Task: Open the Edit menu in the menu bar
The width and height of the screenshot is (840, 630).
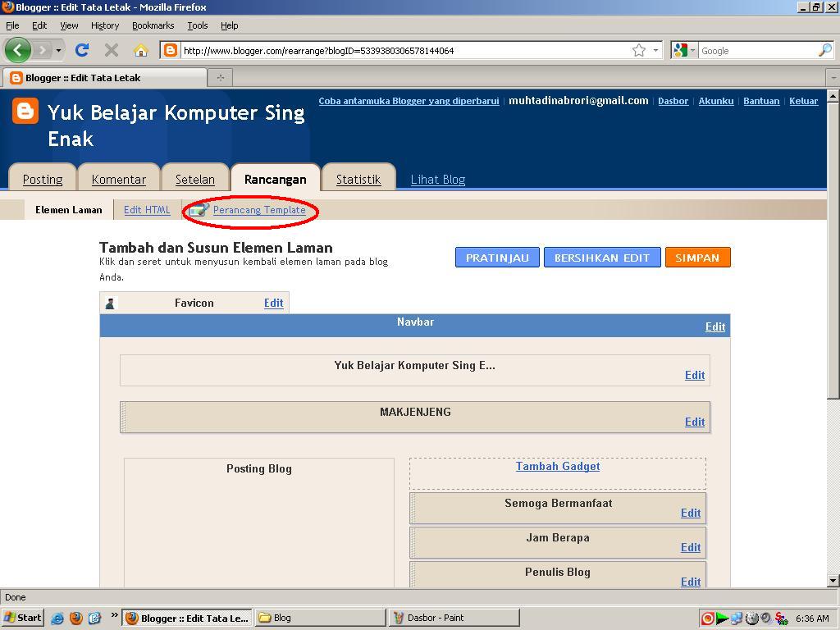Action: [39, 25]
